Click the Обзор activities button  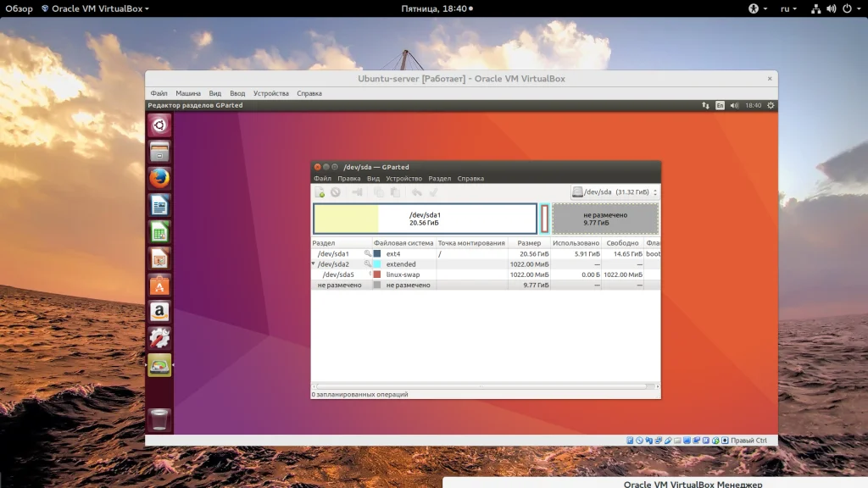coord(19,8)
